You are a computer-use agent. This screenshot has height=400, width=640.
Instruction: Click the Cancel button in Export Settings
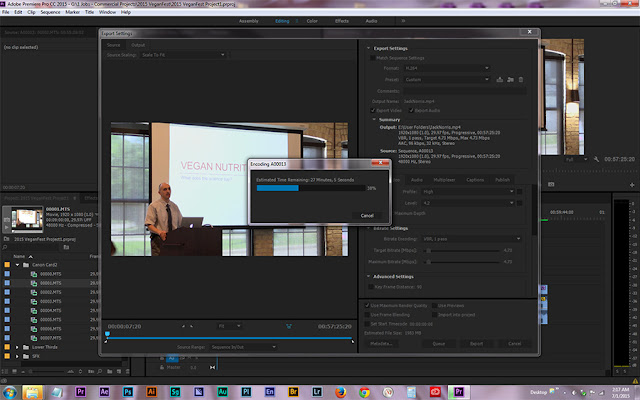point(515,344)
